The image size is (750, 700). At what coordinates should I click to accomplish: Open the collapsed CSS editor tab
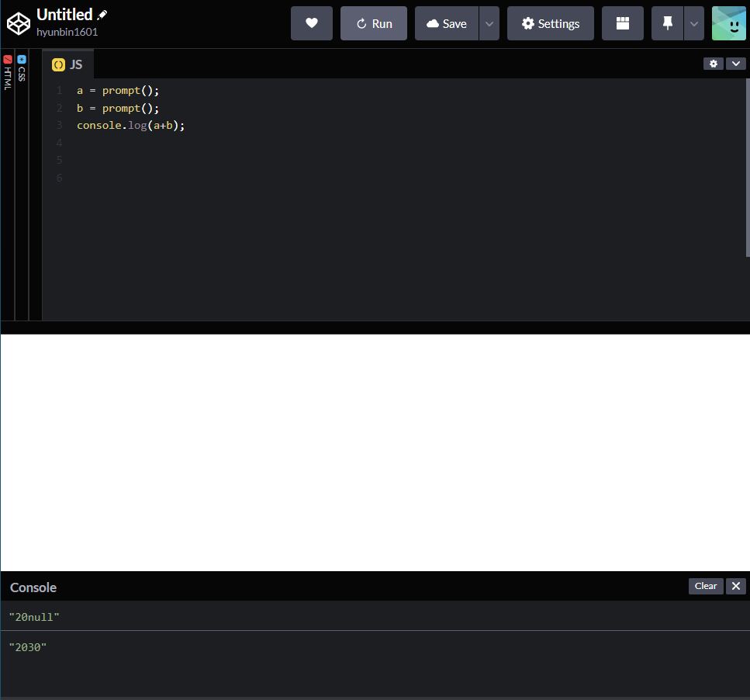22,68
